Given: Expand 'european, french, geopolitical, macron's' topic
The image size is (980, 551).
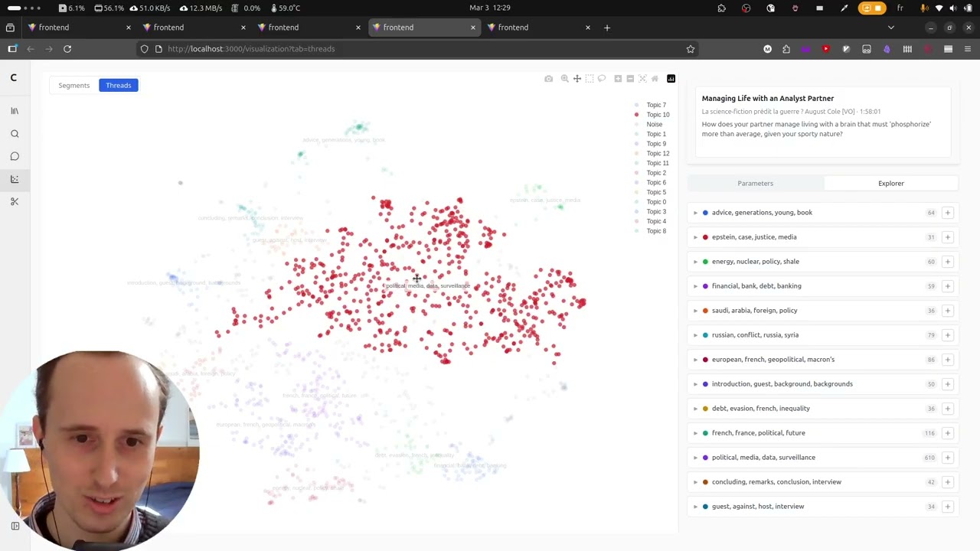Looking at the screenshot, I should 696,360.
